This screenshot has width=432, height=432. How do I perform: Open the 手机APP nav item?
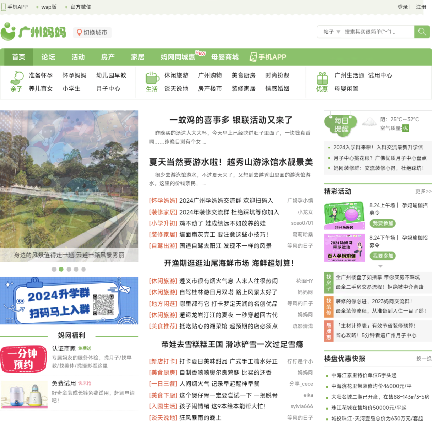click(x=268, y=57)
